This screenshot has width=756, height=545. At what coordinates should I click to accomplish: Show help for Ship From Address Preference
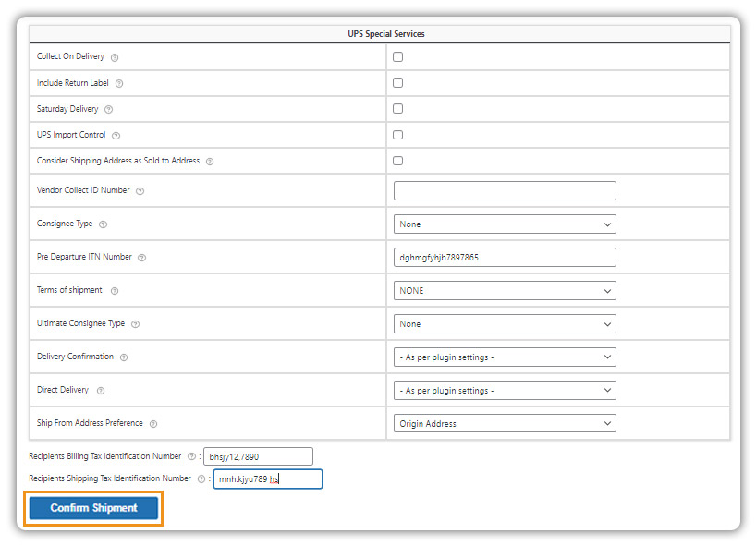pyautogui.click(x=153, y=424)
